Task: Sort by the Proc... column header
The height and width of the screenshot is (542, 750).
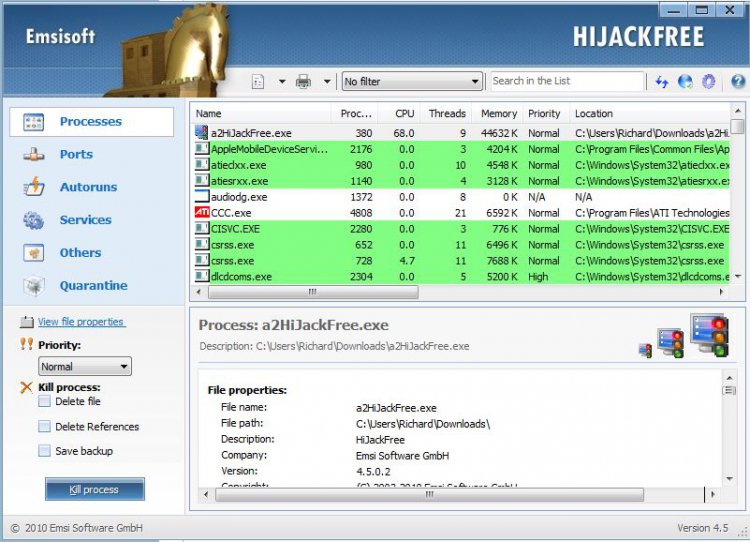Action: click(355, 114)
